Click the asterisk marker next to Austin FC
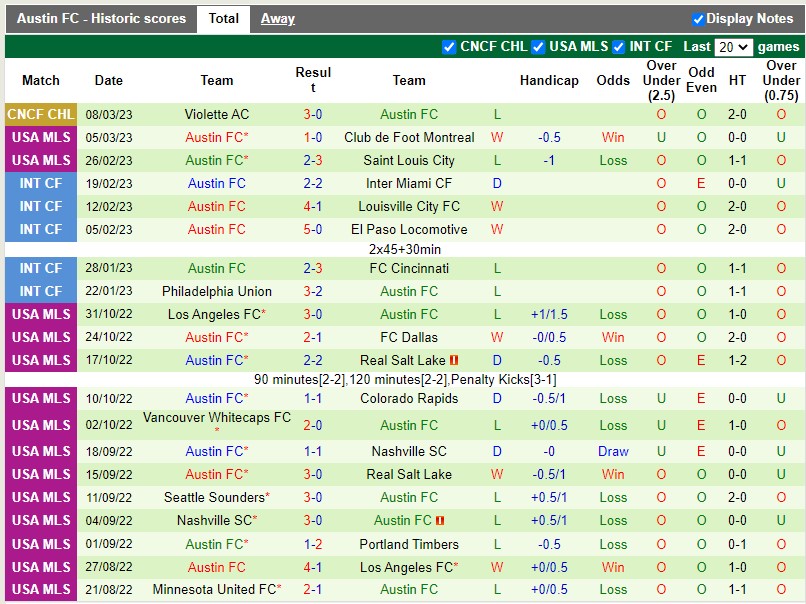 [x=248, y=135]
